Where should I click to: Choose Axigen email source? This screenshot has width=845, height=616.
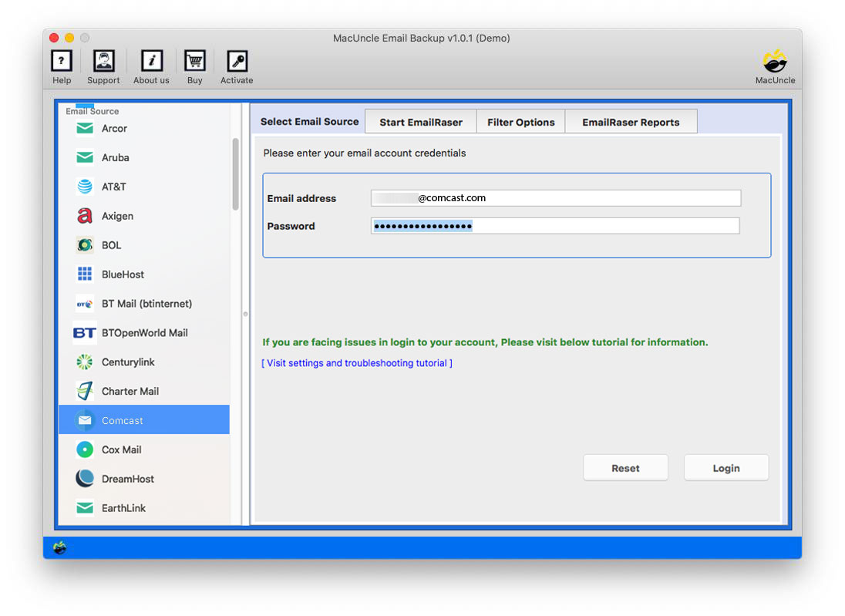[x=117, y=216]
